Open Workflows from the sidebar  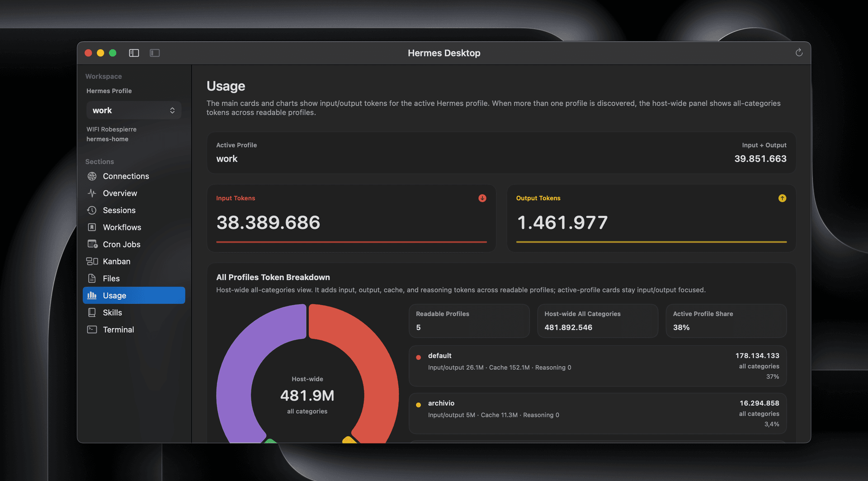coord(134,227)
